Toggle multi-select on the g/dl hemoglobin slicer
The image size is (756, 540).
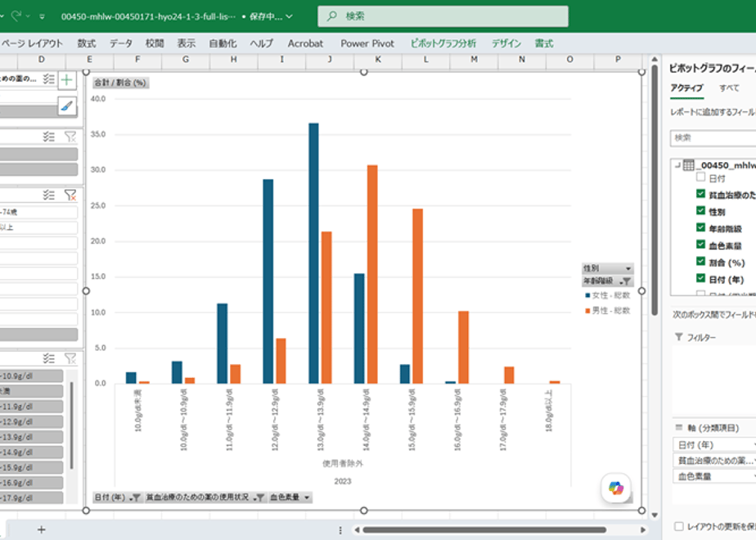click(49, 358)
